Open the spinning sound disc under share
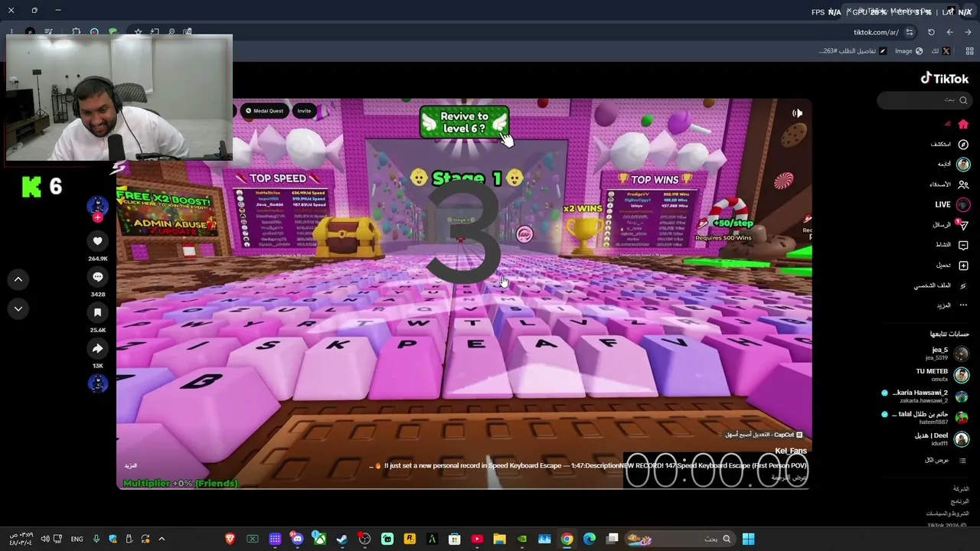This screenshot has height=551, width=980. 97,383
